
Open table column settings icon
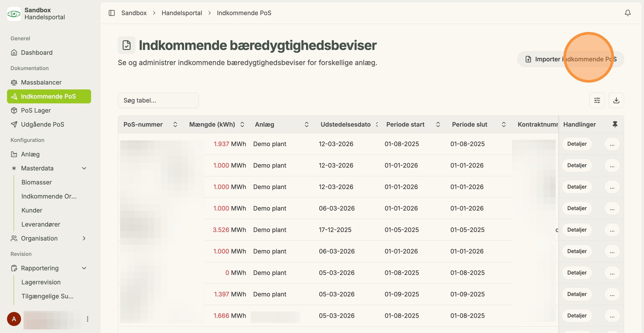click(597, 100)
